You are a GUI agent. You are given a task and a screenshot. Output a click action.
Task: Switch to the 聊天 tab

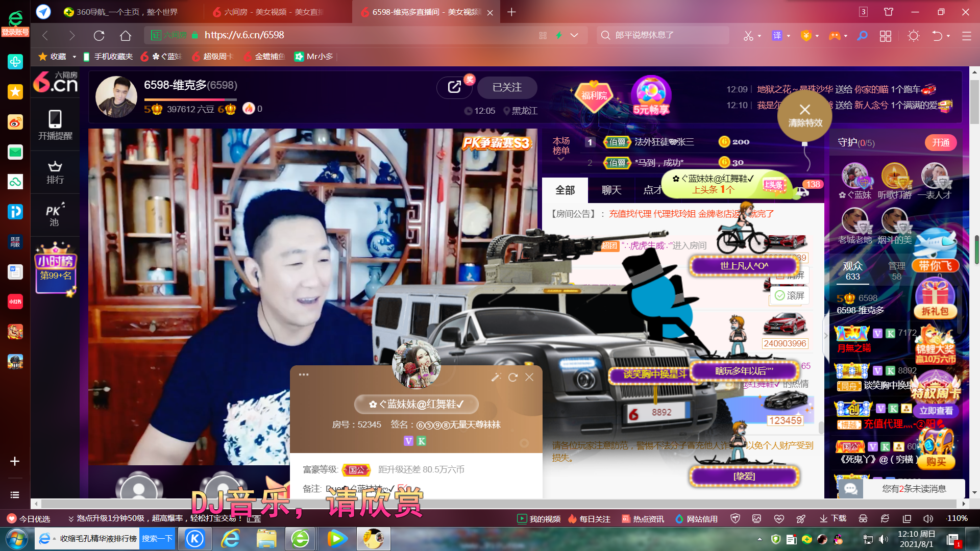pos(611,190)
